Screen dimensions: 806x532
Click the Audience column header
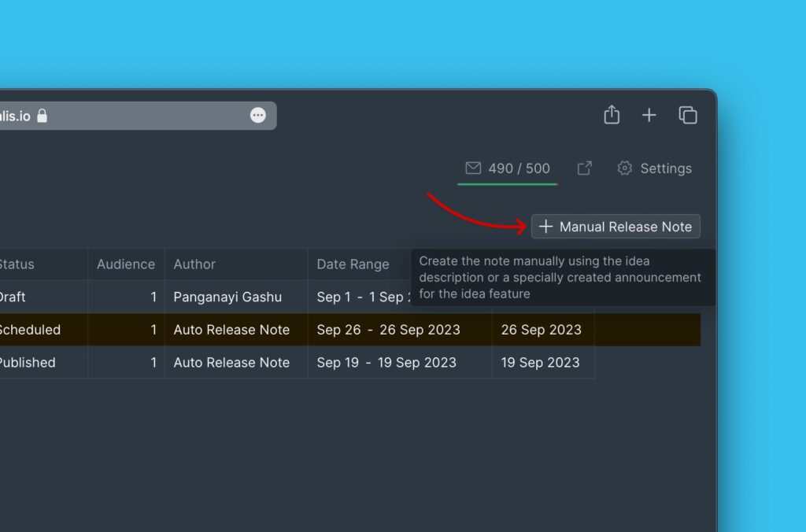pyautogui.click(x=126, y=264)
